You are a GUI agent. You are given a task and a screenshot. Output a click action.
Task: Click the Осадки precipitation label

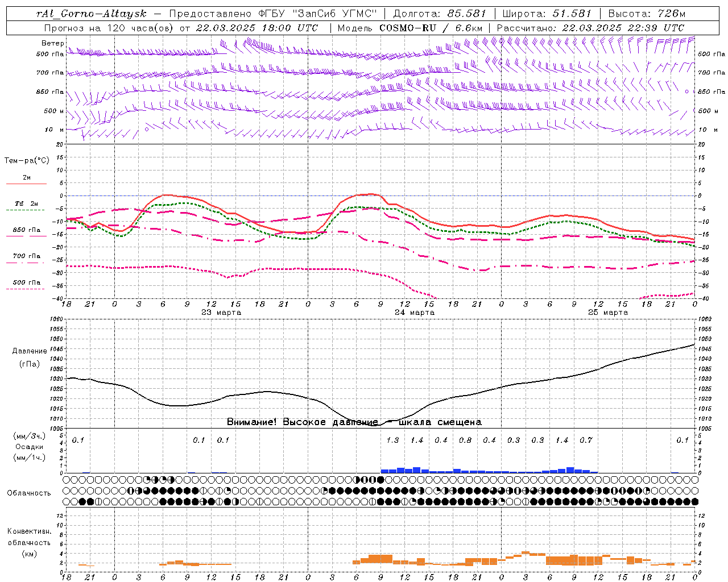coord(29,447)
